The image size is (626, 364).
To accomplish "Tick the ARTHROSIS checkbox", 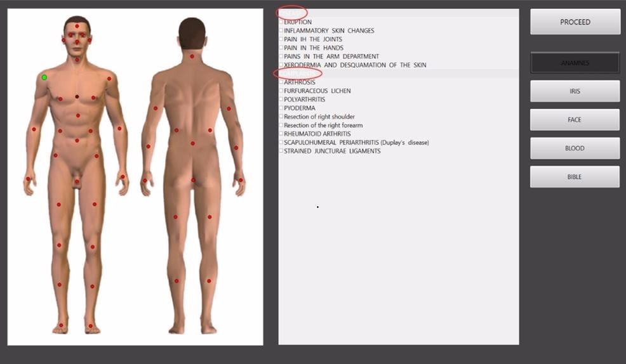I will point(281,82).
